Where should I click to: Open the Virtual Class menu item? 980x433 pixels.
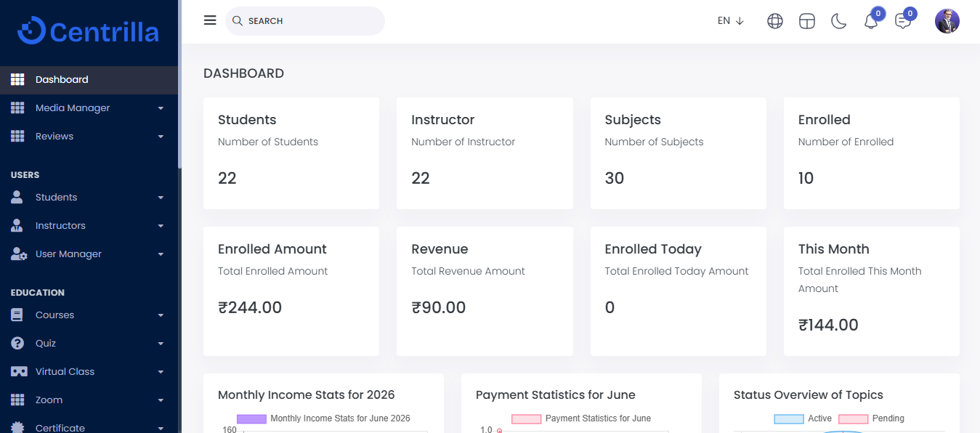89,372
